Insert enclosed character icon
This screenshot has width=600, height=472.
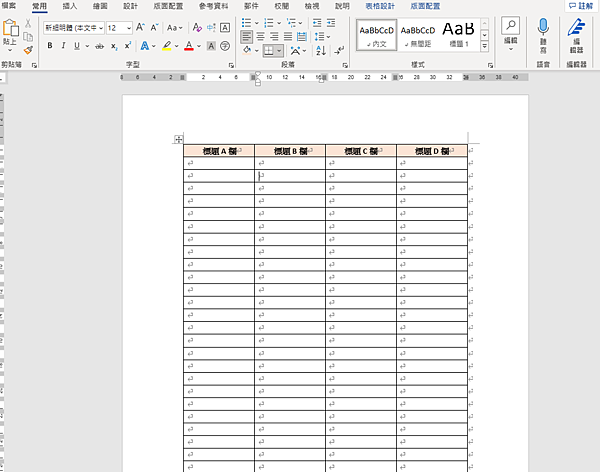click(225, 46)
